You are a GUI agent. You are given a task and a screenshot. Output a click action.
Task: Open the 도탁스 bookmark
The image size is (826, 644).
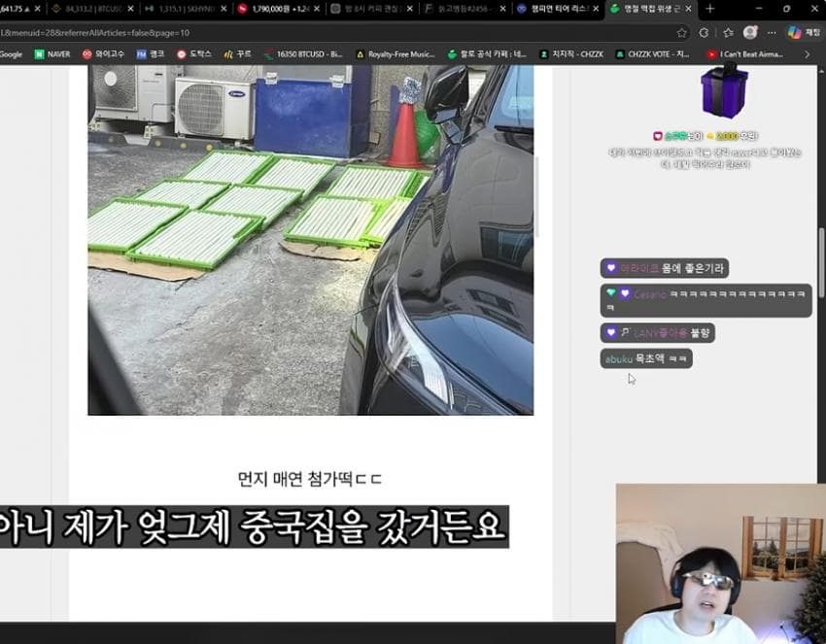[193, 54]
